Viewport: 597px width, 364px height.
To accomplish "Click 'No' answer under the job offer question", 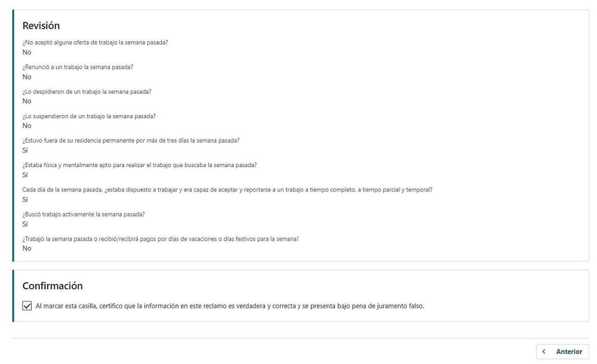I will (27, 52).
